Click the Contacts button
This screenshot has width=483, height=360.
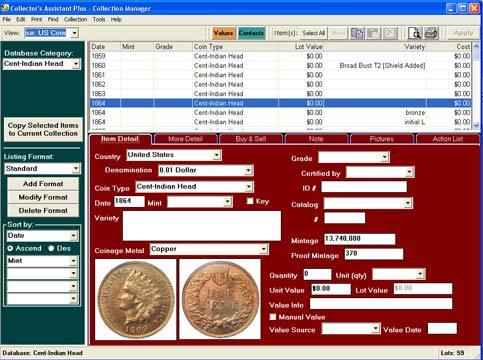coord(251,33)
